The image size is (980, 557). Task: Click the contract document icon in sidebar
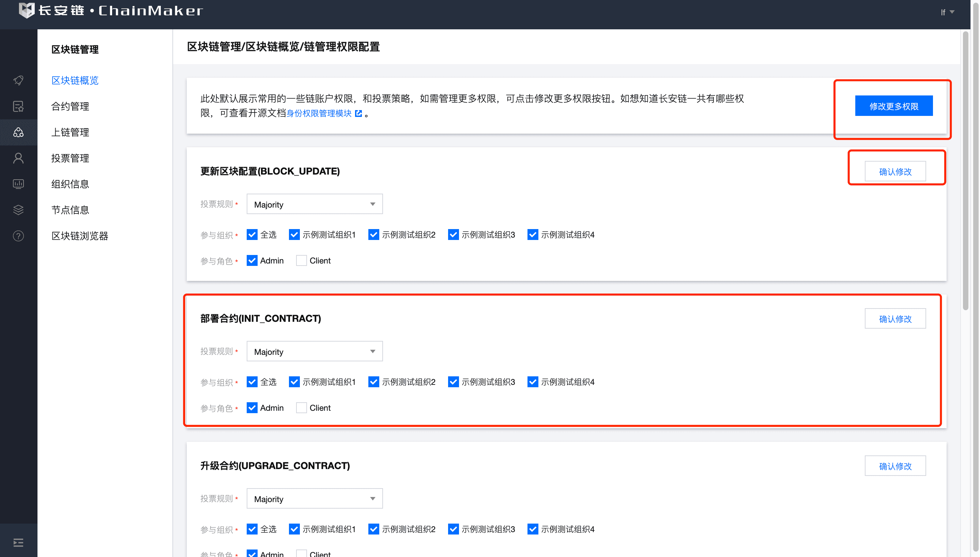[x=18, y=106]
